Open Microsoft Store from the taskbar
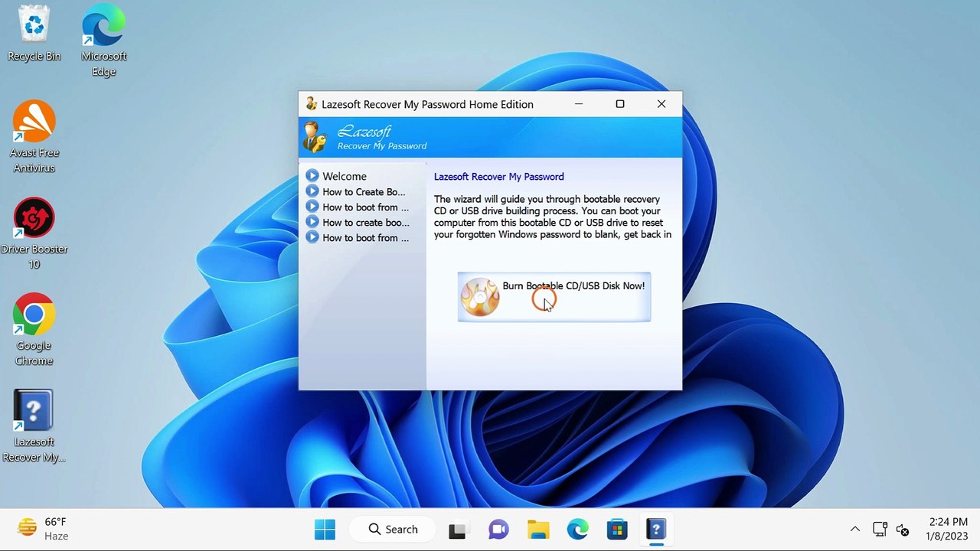 click(617, 529)
